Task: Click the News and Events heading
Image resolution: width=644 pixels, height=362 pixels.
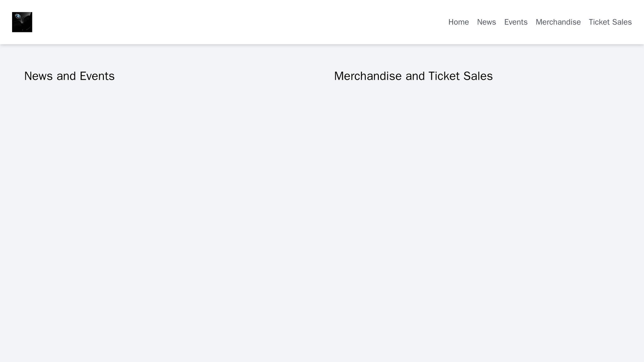Action: coord(69,76)
